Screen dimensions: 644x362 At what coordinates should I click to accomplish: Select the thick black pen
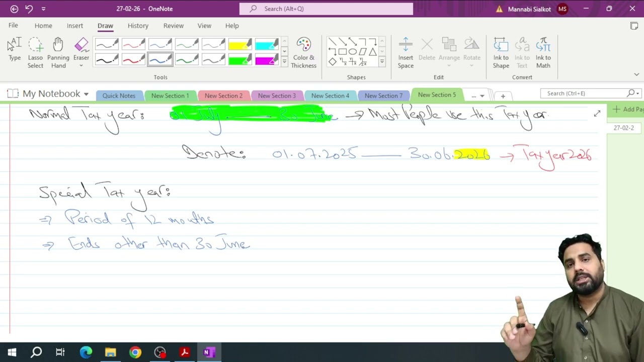(107, 59)
